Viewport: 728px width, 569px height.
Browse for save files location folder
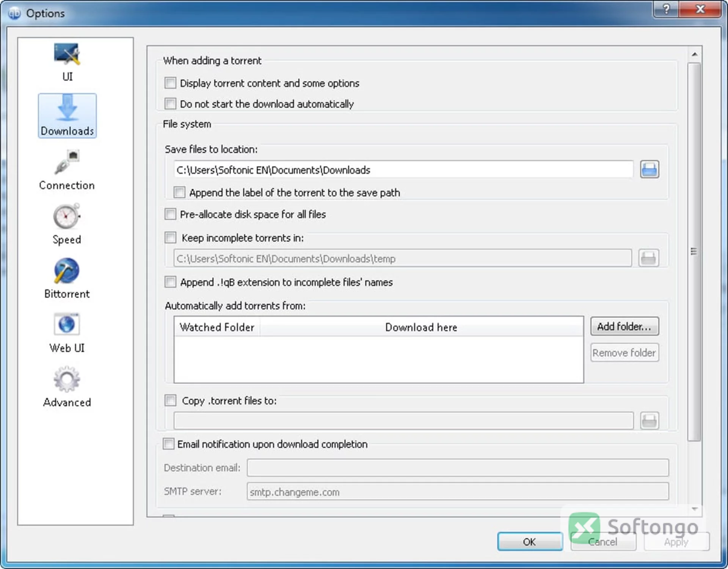tap(650, 169)
